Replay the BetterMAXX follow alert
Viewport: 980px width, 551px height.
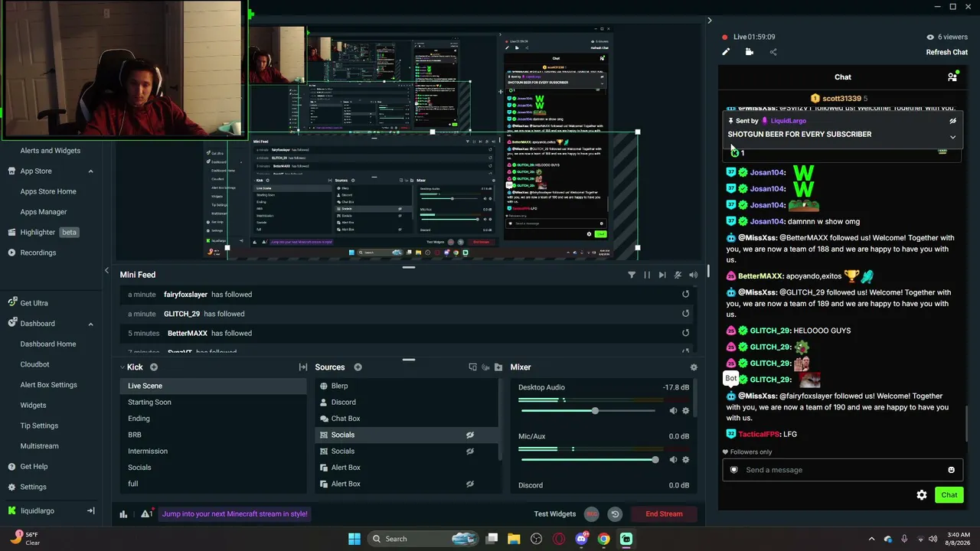[x=685, y=333]
